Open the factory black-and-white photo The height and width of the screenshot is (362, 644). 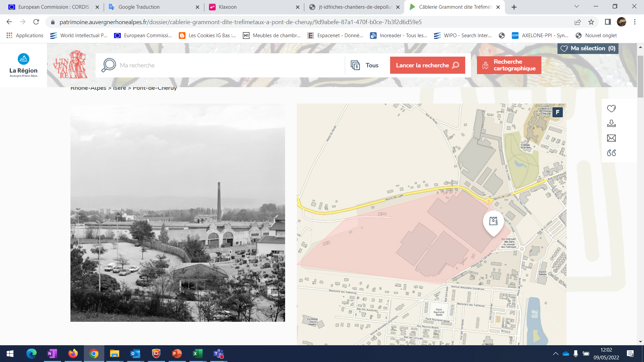coord(178,213)
